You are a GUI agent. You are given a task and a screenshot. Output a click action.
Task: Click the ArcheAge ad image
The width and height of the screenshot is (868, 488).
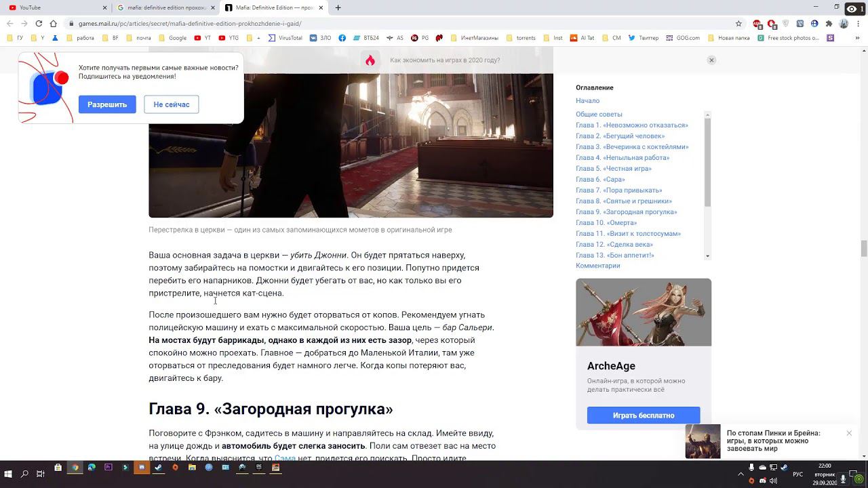(x=644, y=312)
